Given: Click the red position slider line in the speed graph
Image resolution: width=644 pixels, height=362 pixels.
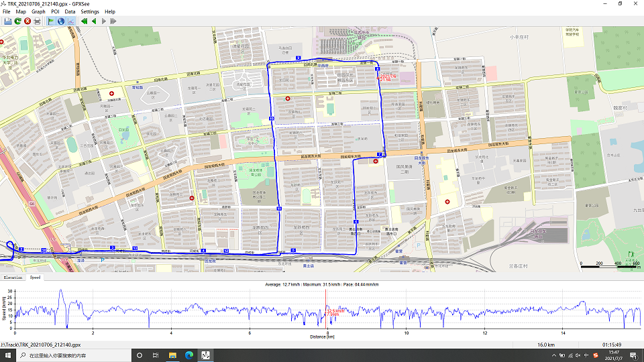Looking at the screenshot, I should coord(326,308).
